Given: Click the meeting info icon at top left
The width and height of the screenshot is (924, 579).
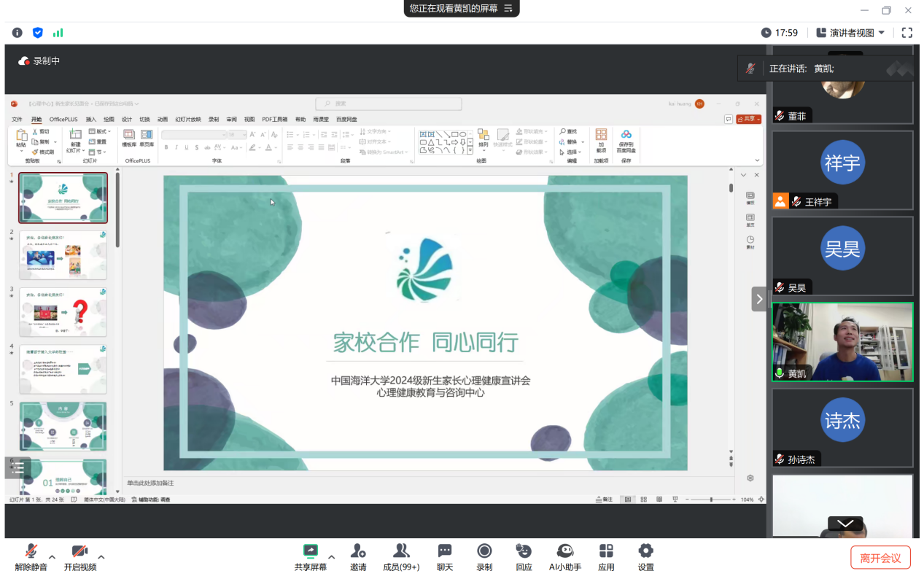Looking at the screenshot, I should pyautogui.click(x=18, y=33).
